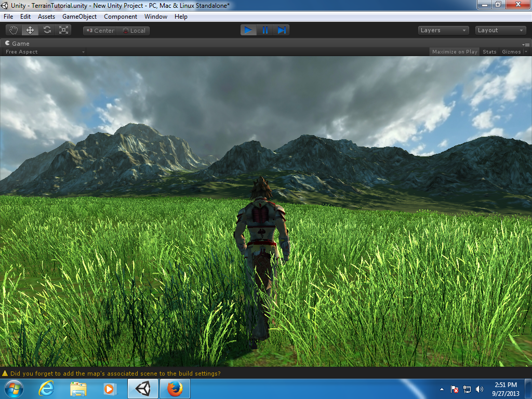Image resolution: width=532 pixels, height=399 pixels.
Task: Toggle Local/Global handle rotation button
Action: tap(134, 31)
